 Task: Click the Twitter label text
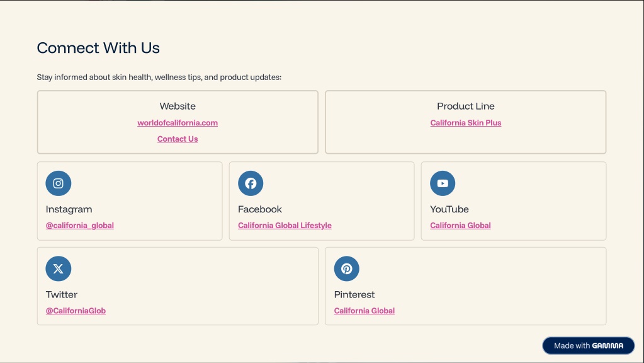[x=62, y=295]
